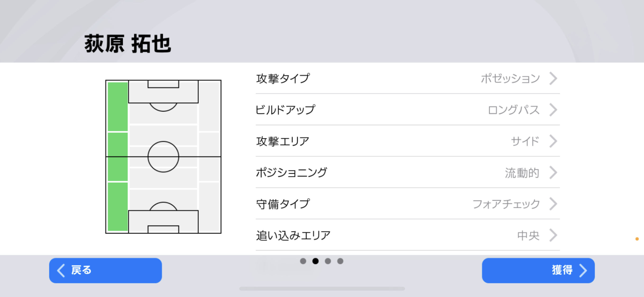
Task: Click chevron beside 攻撃タイプ ポゼッション
Action: pyautogui.click(x=553, y=78)
